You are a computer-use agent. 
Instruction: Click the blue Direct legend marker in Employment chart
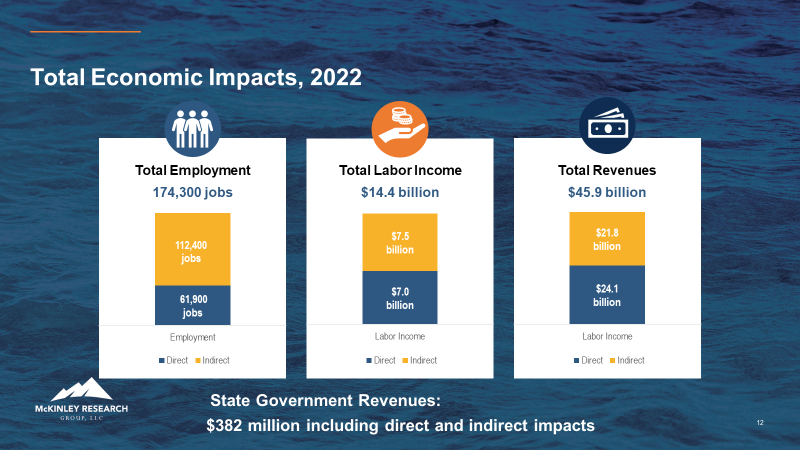point(161,360)
